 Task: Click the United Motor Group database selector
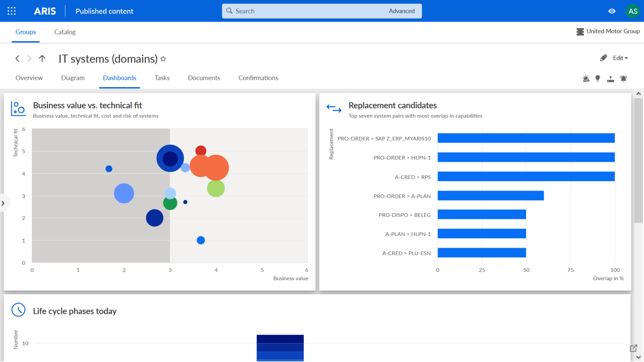[608, 31]
